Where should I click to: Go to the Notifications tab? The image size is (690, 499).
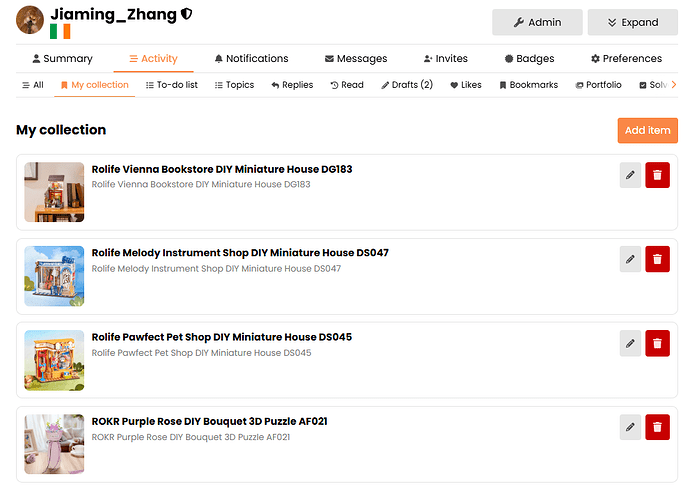(x=251, y=59)
